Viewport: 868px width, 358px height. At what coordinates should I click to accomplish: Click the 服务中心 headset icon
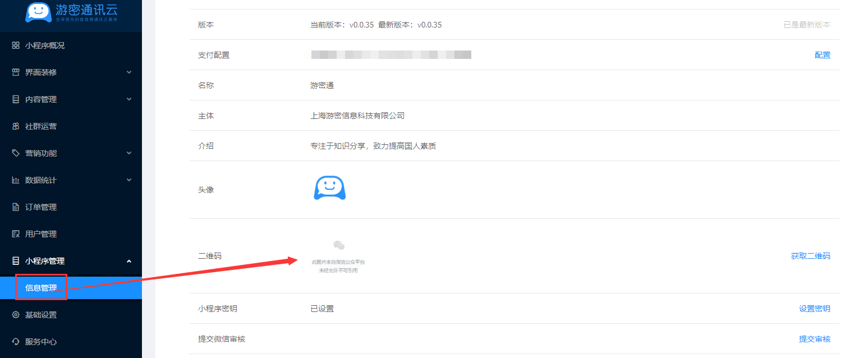pyautogui.click(x=16, y=342)
